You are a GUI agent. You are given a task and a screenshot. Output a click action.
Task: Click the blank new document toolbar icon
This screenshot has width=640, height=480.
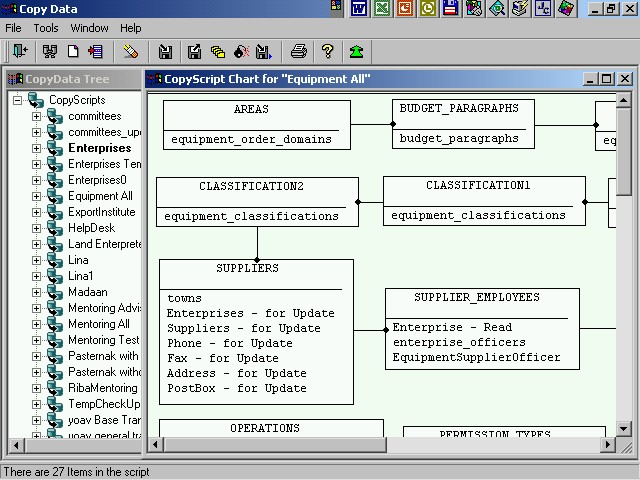click(x=73, y=51)
